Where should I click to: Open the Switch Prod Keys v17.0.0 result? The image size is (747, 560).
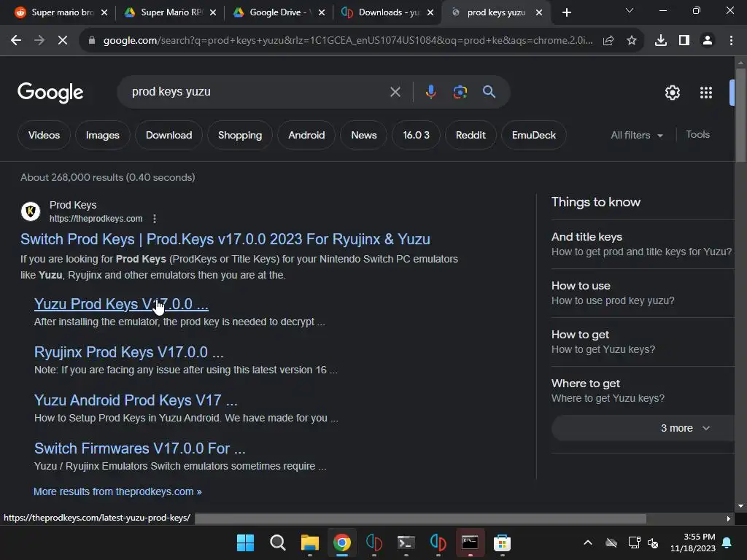225,239
